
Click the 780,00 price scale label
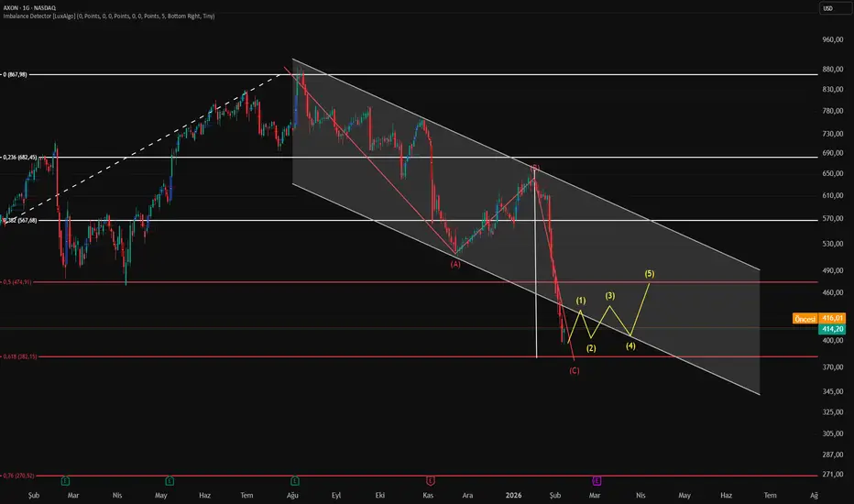click(832, 111)
